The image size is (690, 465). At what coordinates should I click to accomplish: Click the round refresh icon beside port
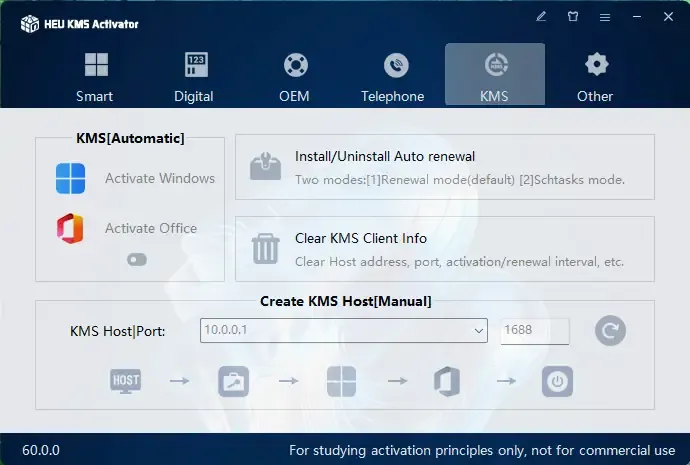610,330
